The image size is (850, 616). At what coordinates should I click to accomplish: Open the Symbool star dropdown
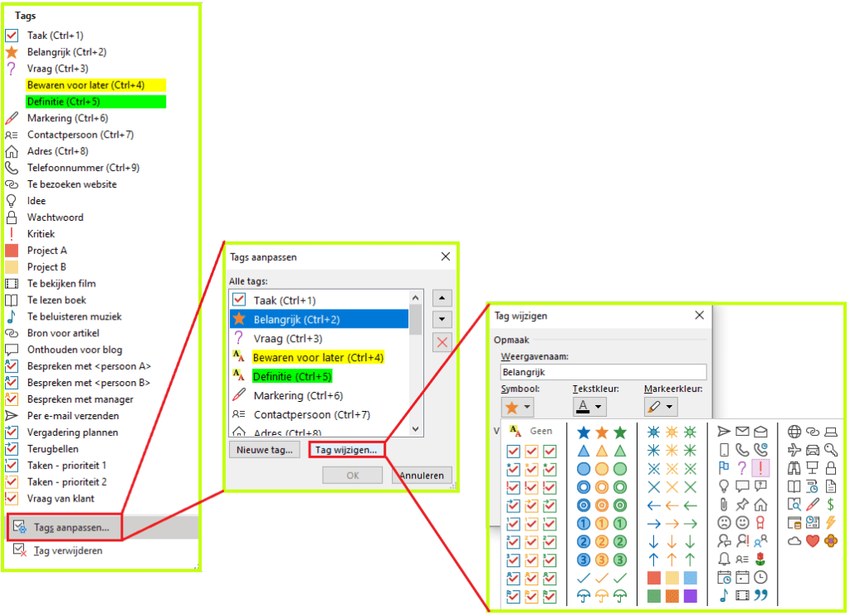(518, 407)
